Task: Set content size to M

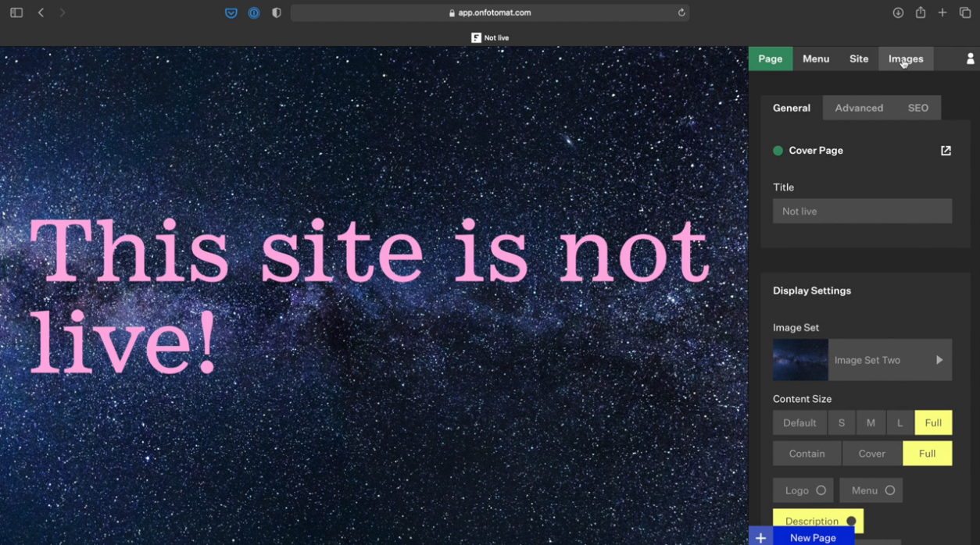Action: (871, 423)
